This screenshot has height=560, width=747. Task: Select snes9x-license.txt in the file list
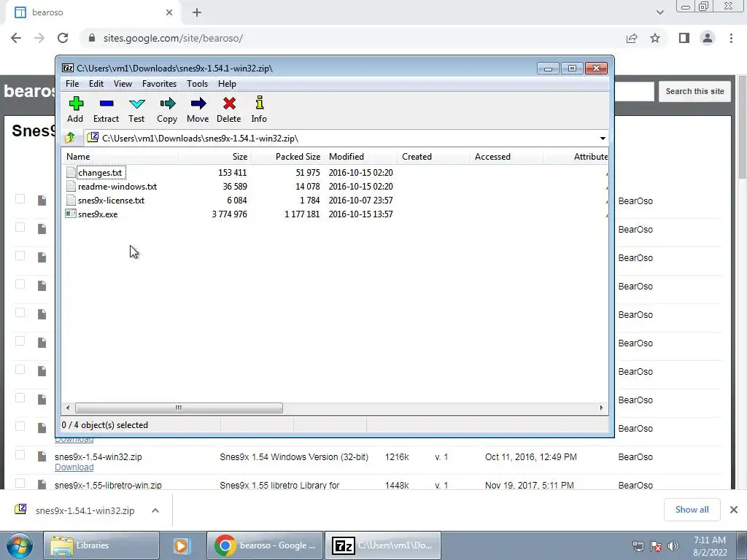tap(111, 200)
